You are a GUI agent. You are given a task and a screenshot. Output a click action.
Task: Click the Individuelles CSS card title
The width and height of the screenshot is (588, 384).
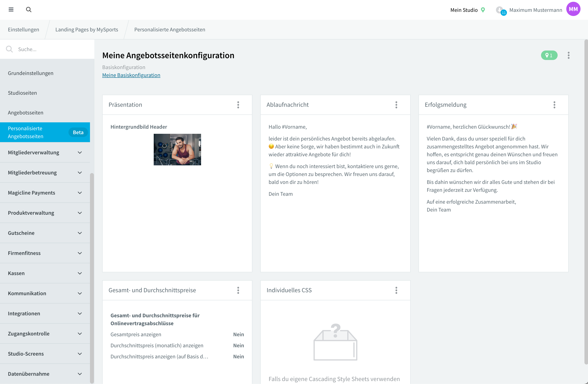[x=289, y=290]
